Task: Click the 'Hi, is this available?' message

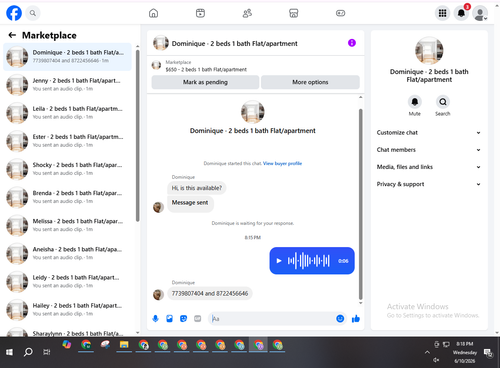Action: 197,188
